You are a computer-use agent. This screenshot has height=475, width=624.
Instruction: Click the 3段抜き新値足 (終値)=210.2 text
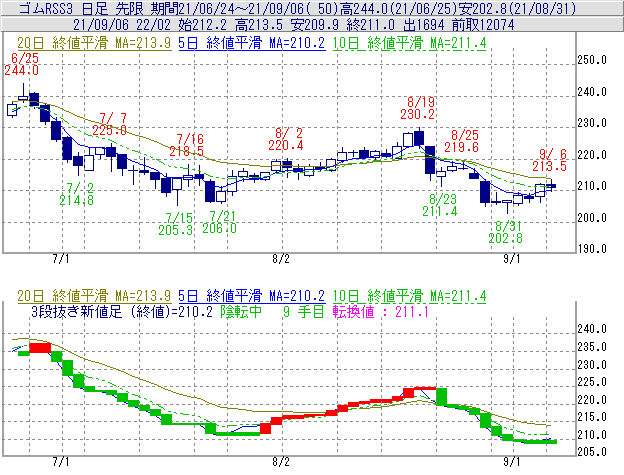[x=122, y=311]
